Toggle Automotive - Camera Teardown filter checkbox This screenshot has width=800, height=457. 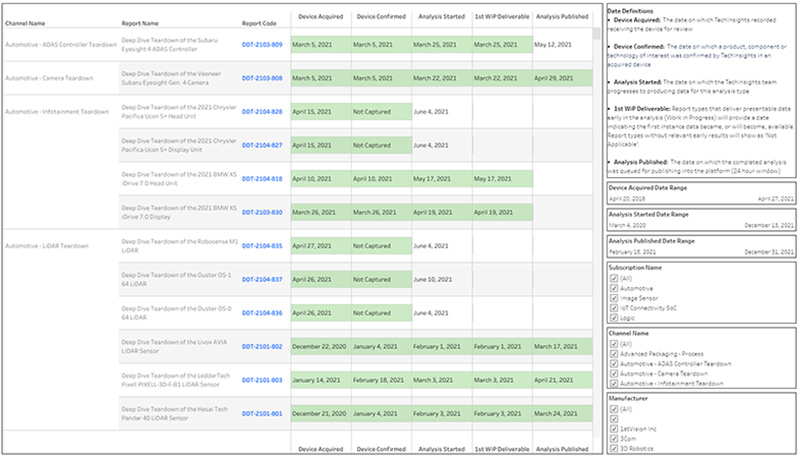[614, 374]
